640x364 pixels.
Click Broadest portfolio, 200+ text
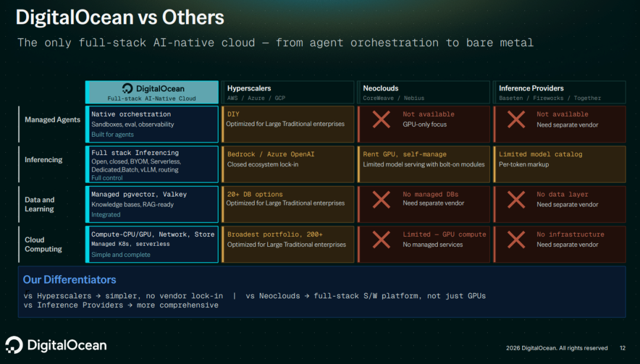point(275,234)
